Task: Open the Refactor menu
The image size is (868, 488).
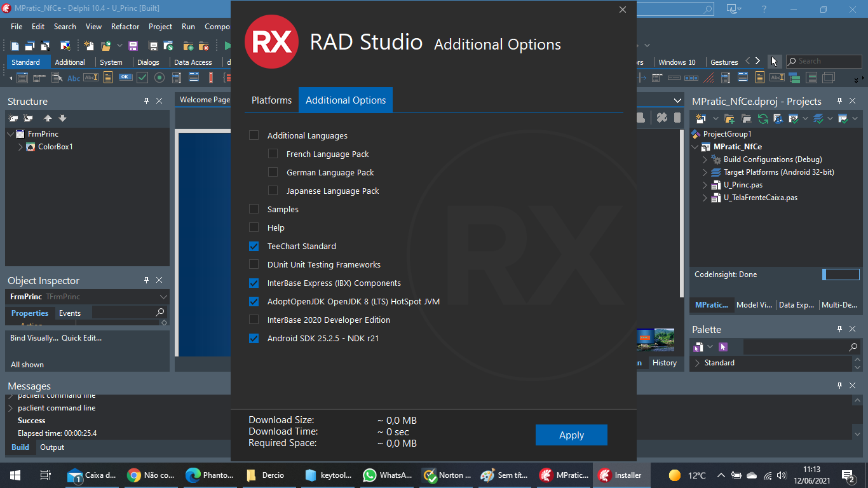Action: click(x=125, y=27)
